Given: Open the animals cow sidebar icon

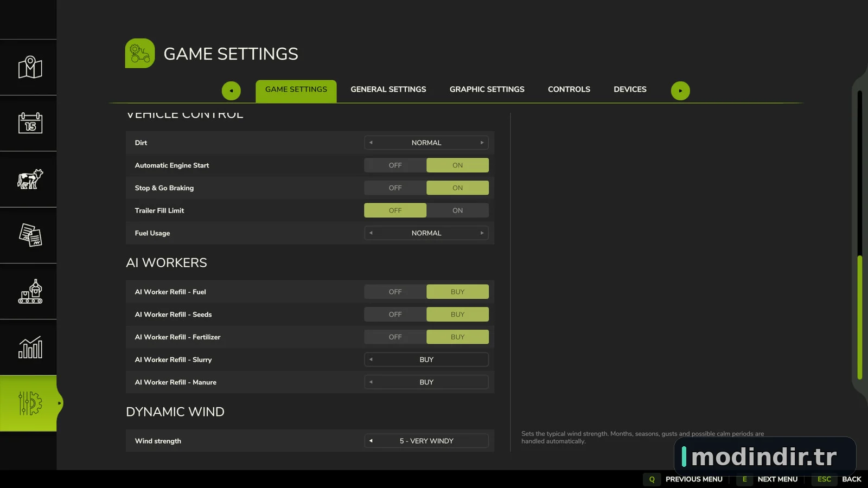Looking at the screenshot, I should click(30, 179).
